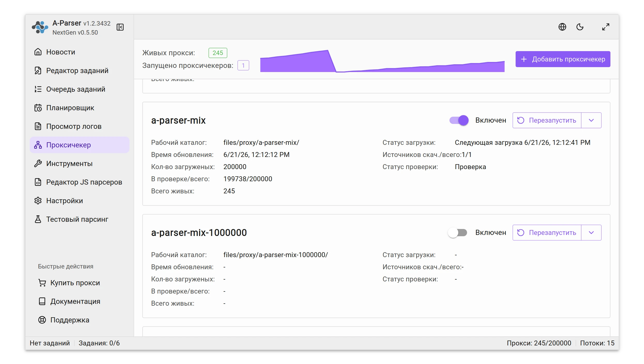Click the gear icon beside Настройки

point(38,201)
